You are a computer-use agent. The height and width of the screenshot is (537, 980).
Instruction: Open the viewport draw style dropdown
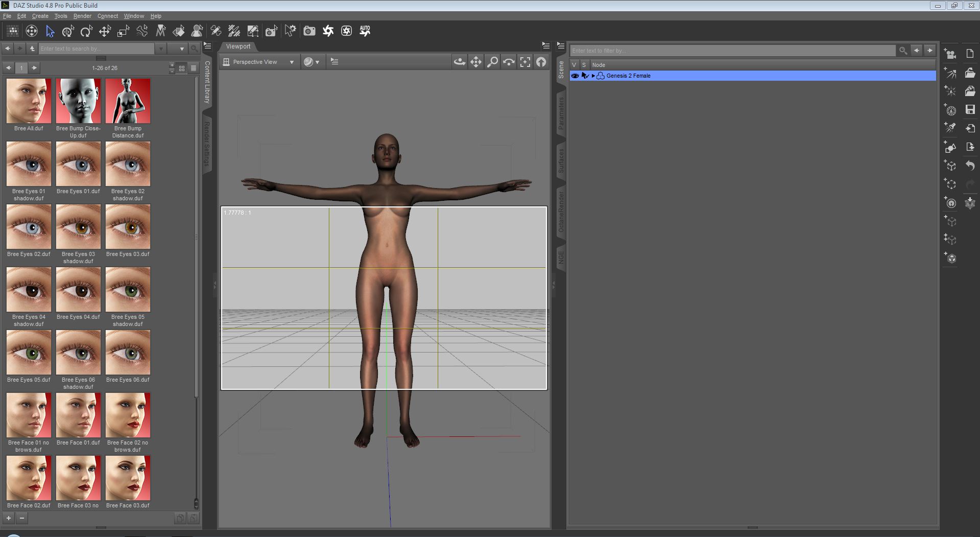(312, 62)
